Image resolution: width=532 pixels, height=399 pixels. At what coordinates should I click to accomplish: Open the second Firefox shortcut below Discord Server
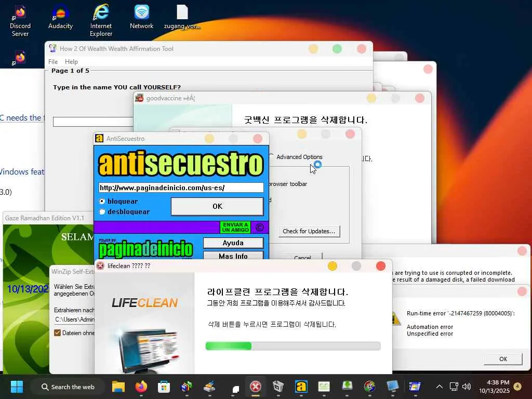tap(20, 58)
